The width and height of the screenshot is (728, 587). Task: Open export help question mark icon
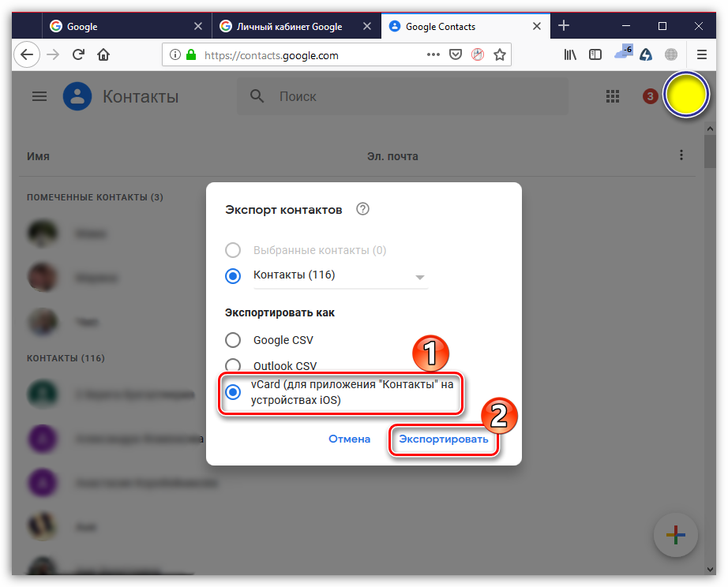click(x=362, y=209)
